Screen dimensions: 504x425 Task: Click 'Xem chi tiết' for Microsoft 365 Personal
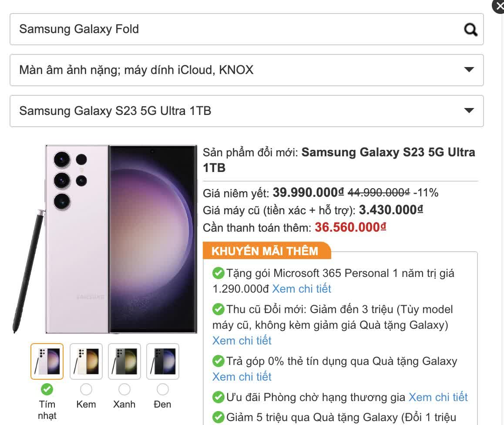click(x=301, y=289)
